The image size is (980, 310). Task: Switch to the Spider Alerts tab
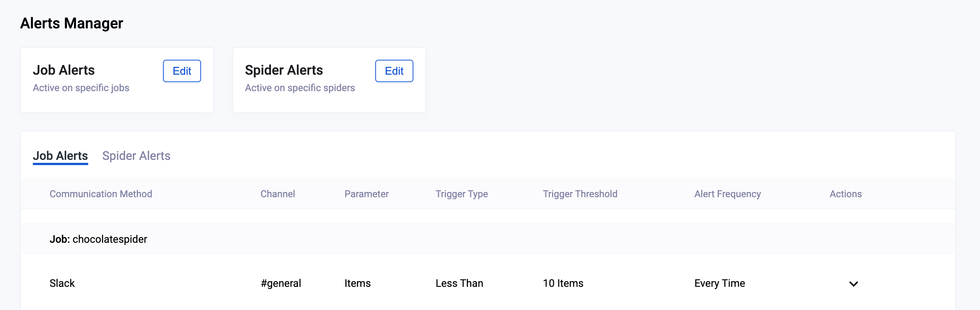click(x=136, y=156)
